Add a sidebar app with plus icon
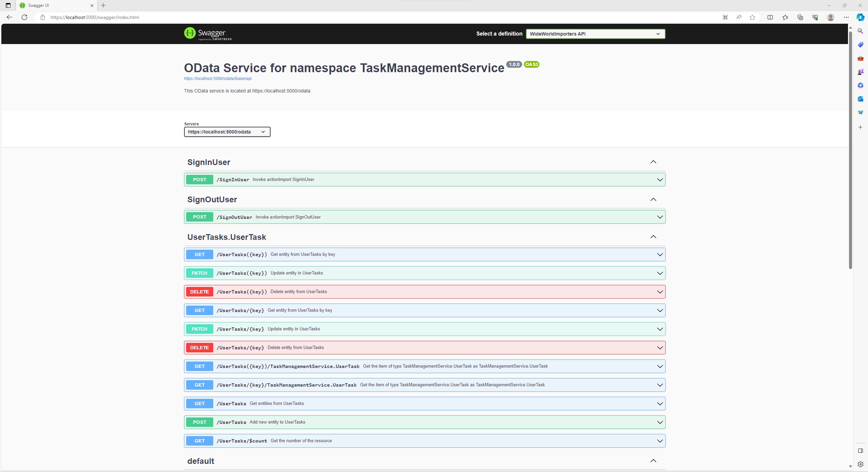868x472 pixels. (x=860, y=127)
